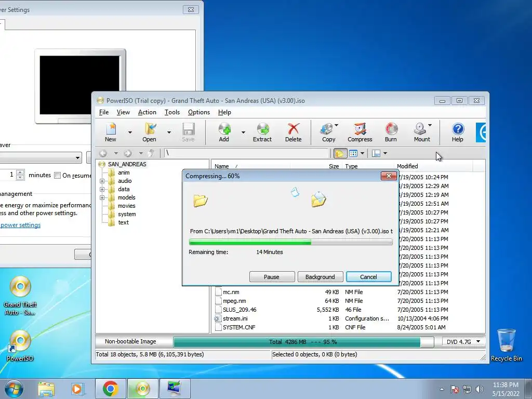Select the SLUS_209.46 file row

coord(348,310)
